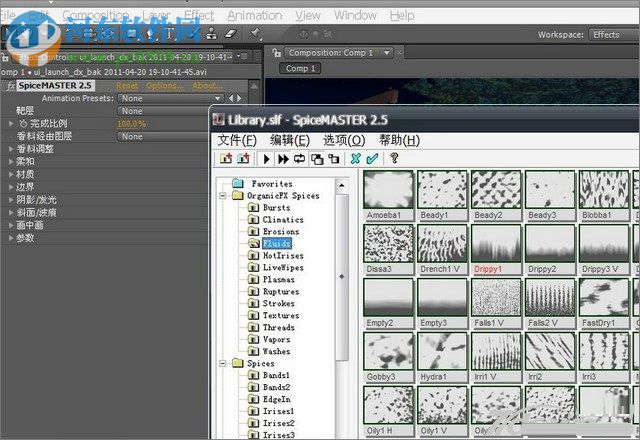The height and width of the screenshot is (440, 640).
Task: Open the Composition: Comp 1 dropdown
Action: [338, 53]
